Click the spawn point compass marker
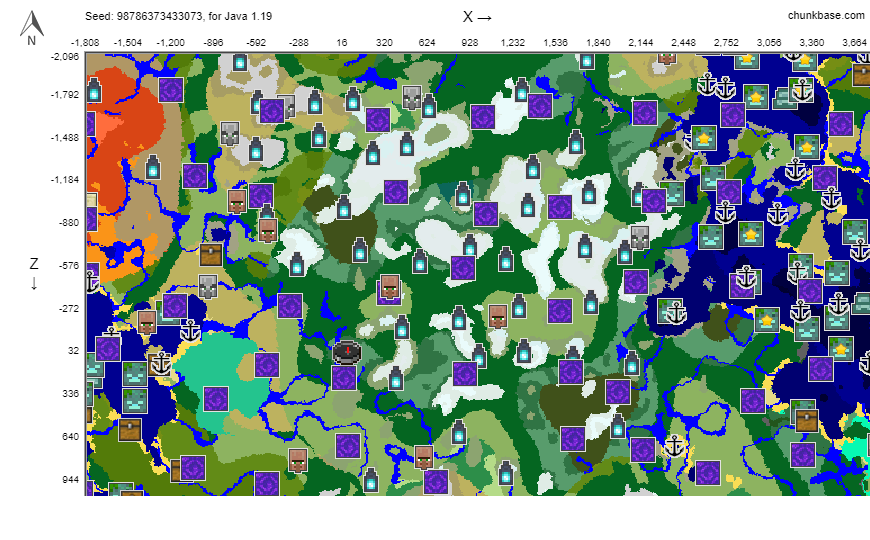The width and height of the screenshot is (870, 540). 347,352
